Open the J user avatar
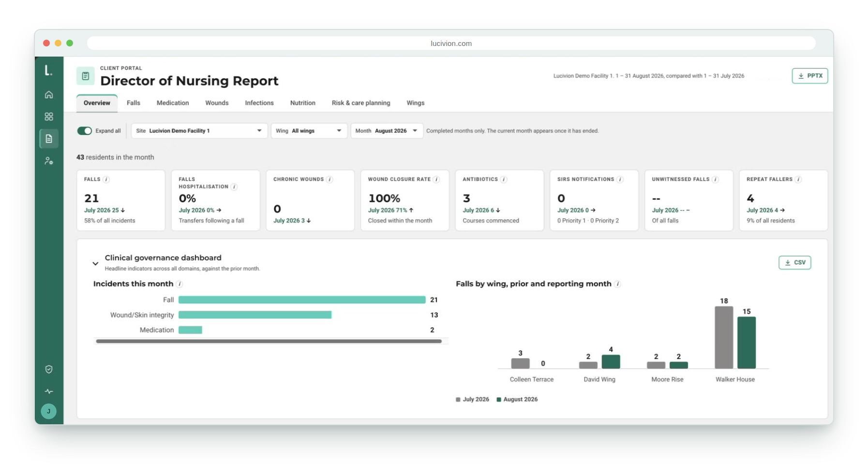The height and width of the screenshot is (464, 868). point(48,411)
